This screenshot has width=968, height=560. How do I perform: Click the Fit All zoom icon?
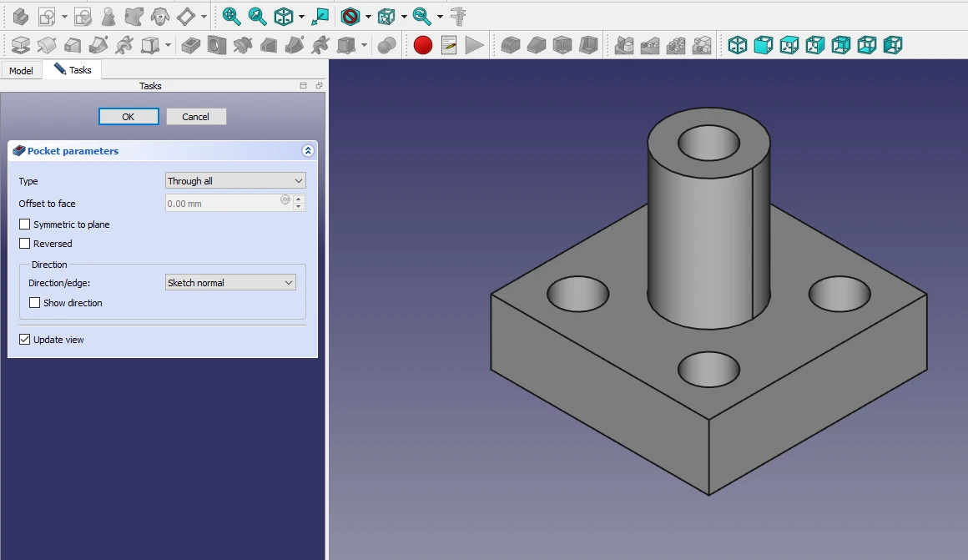pyautogui.click(x=231, y=16)
